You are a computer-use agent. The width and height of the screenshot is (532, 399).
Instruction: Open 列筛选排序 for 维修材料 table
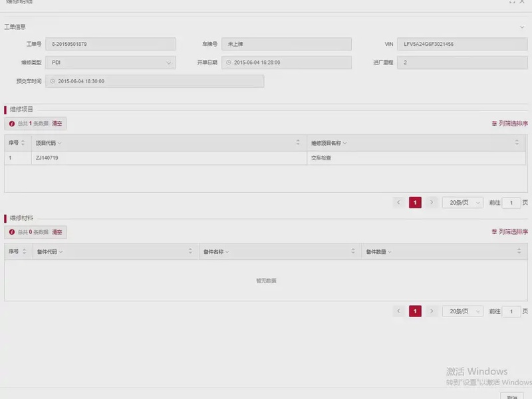[x=509, y=231]
